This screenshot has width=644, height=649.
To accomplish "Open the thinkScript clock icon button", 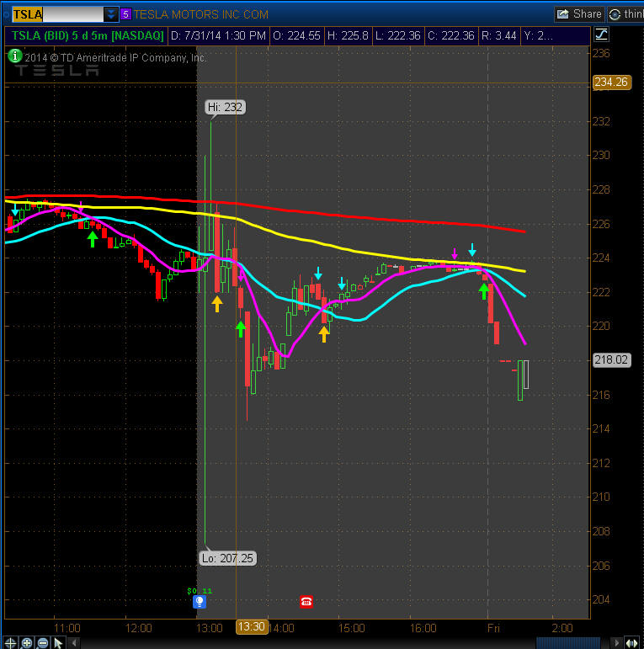I will (x=615, y=14).
